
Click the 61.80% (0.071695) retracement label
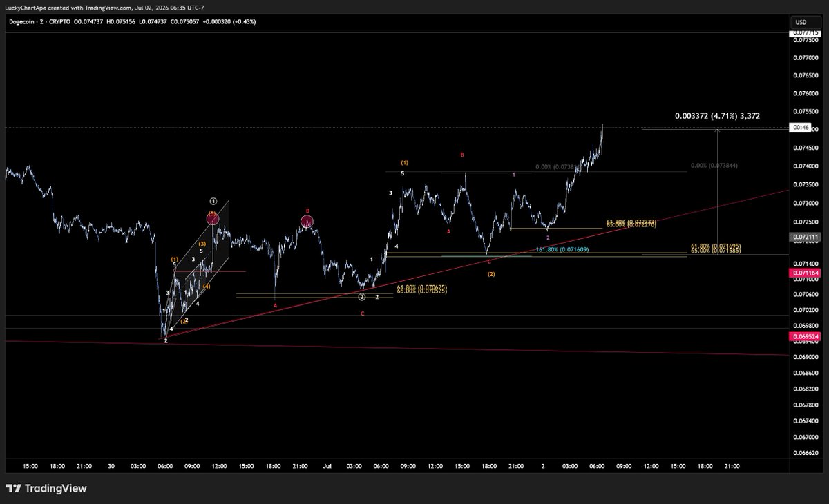(716, 246)
